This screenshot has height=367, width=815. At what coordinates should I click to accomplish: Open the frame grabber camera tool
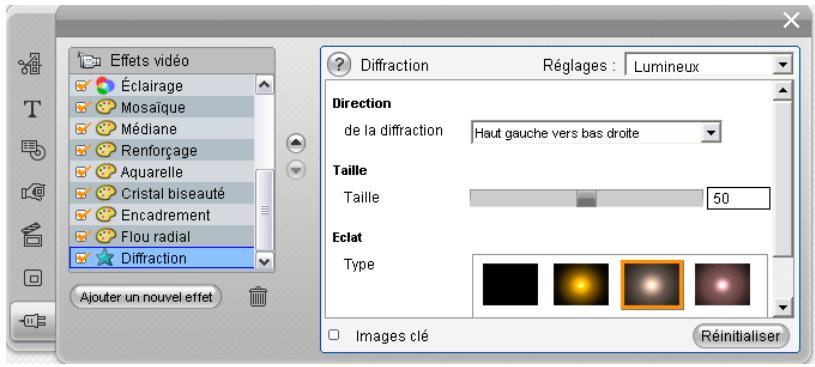coord(33,192)
